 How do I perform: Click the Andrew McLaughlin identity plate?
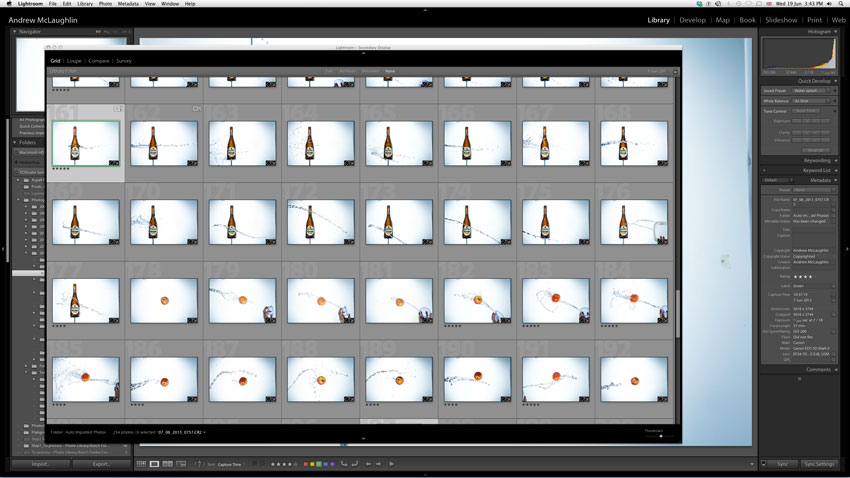(43, 20)
